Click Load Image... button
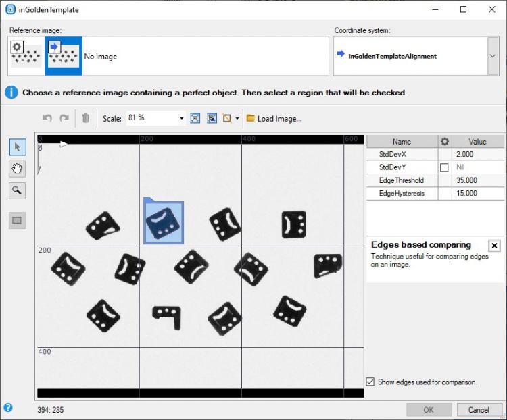507x420 pixels. coord(274,118)
